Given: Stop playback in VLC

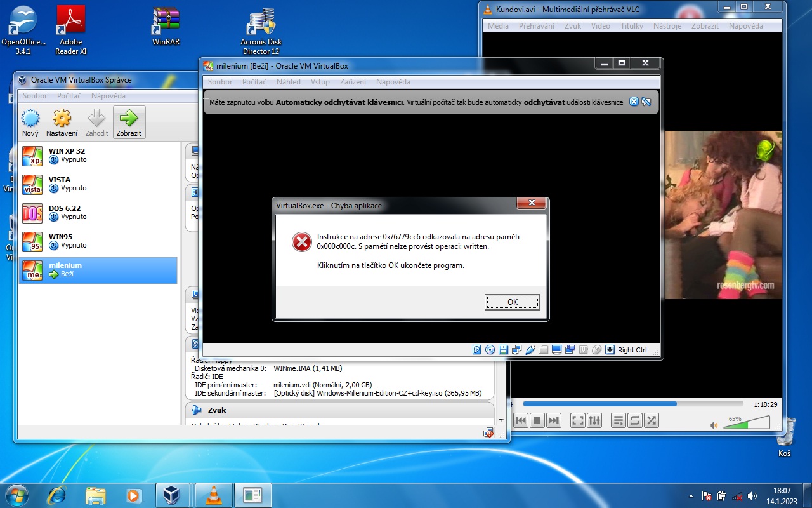Looking at the screenshot, I should [537, 420].
